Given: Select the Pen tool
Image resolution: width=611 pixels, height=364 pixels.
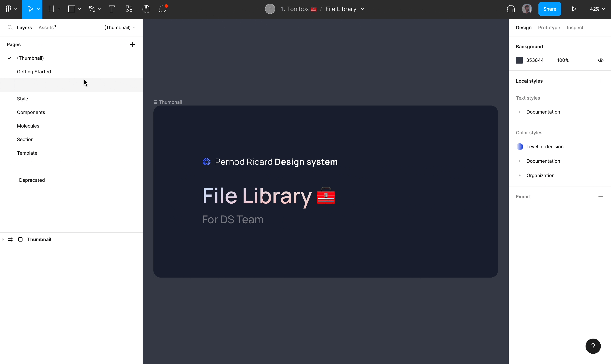Looking at the screenshot, I should [92, 9].
